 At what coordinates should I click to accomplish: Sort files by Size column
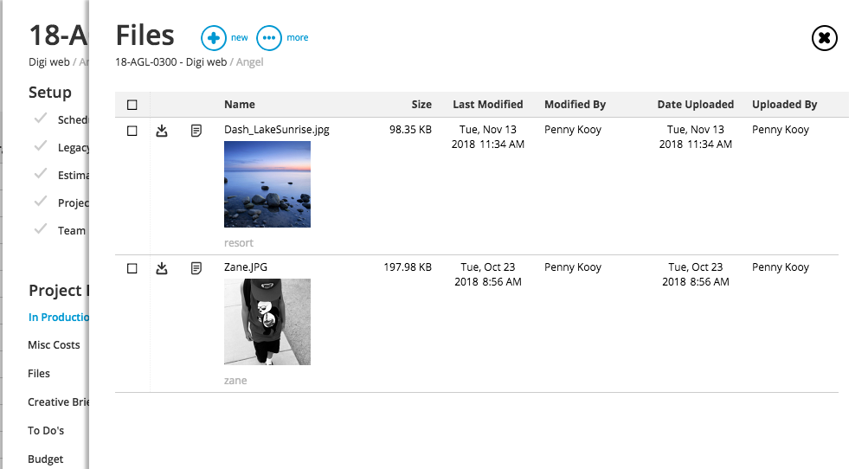click(x=421, y=105)
